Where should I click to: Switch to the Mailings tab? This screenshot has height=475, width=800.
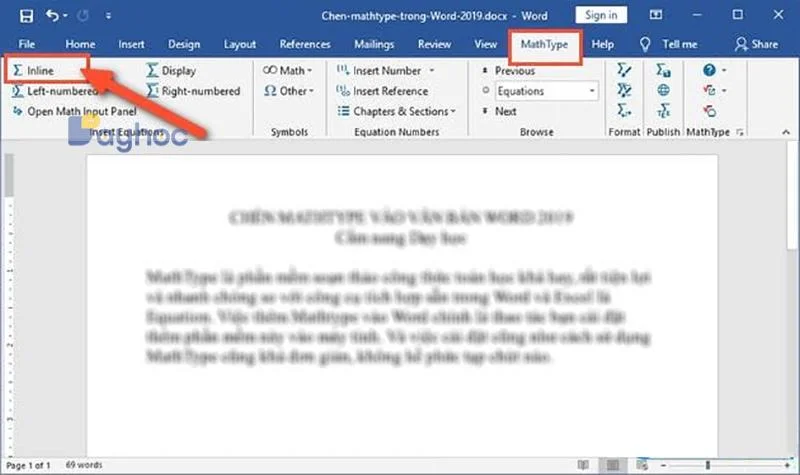(x=374, y=44)
